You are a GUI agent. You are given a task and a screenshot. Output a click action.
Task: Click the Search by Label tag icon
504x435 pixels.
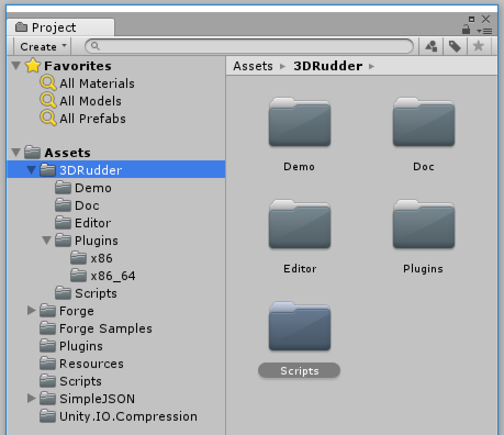coord(455,46)
